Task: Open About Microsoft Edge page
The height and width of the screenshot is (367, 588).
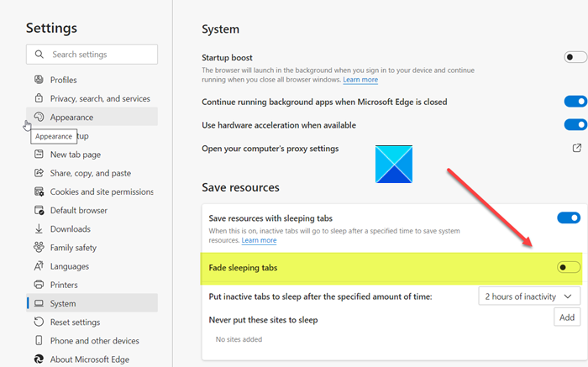Action: point(92,359)
